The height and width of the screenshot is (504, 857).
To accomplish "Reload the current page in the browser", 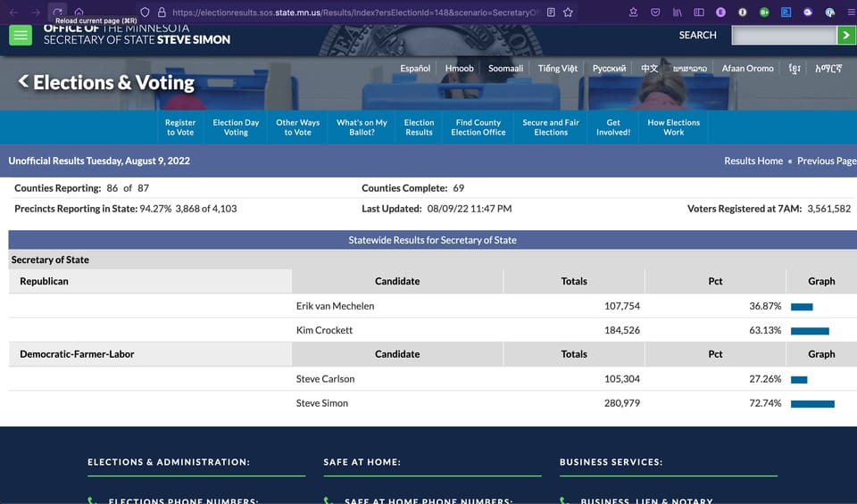I will click(x=57, y=12).
